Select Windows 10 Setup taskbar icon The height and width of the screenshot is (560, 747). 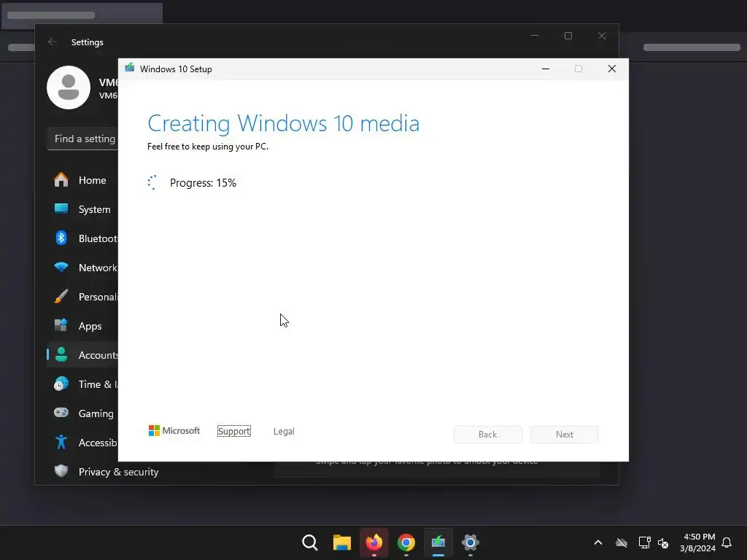point(438,542)
